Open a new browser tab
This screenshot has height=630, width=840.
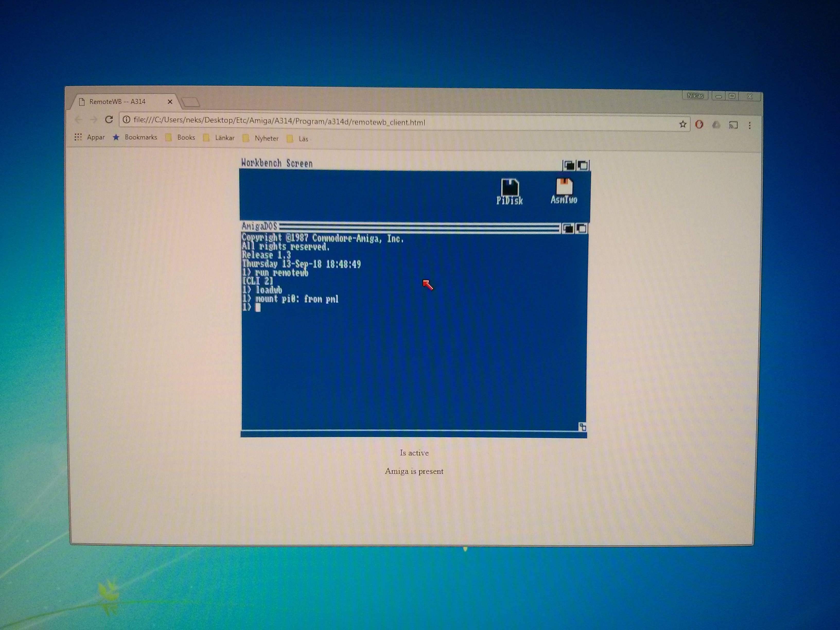point(190,102)
